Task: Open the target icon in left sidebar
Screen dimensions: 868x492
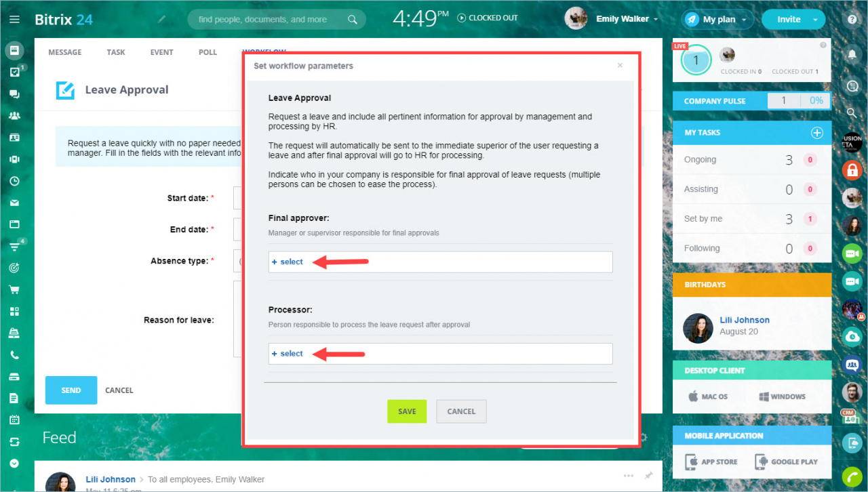Action: click(x=14, y=268)
